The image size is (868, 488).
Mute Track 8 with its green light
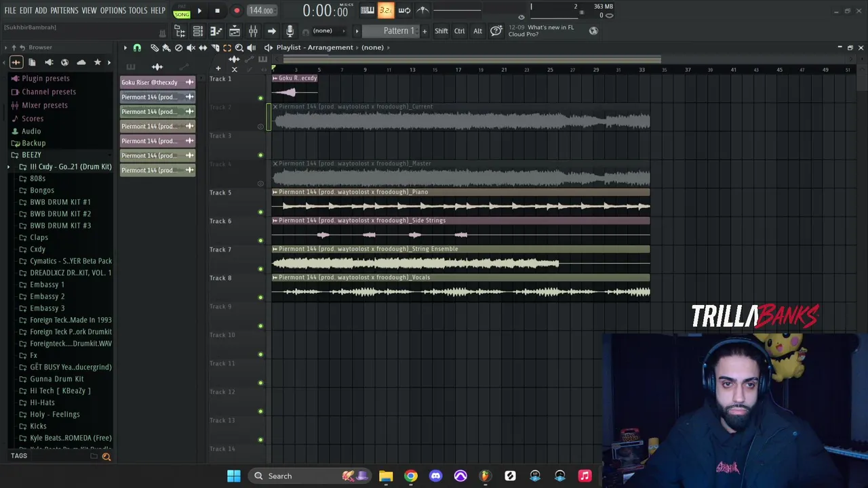pos(260,298)
